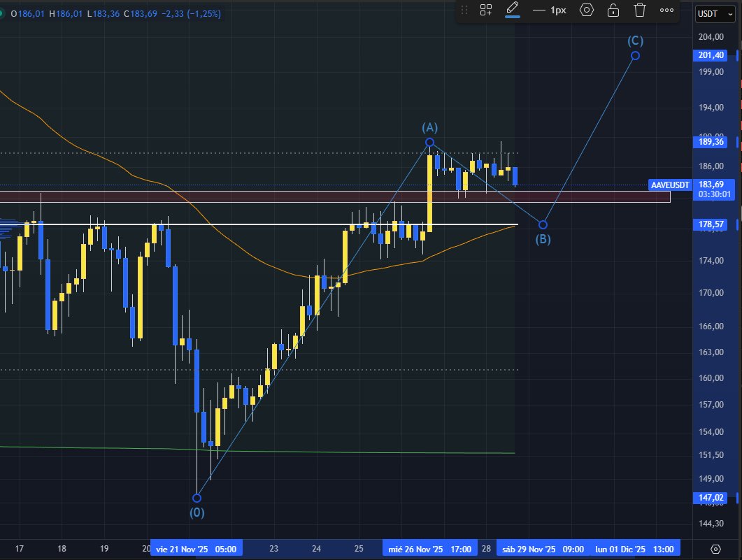Grab the dotted drag handle of the floating toolbar
742x560 pixels.
(x=464, y=10)
